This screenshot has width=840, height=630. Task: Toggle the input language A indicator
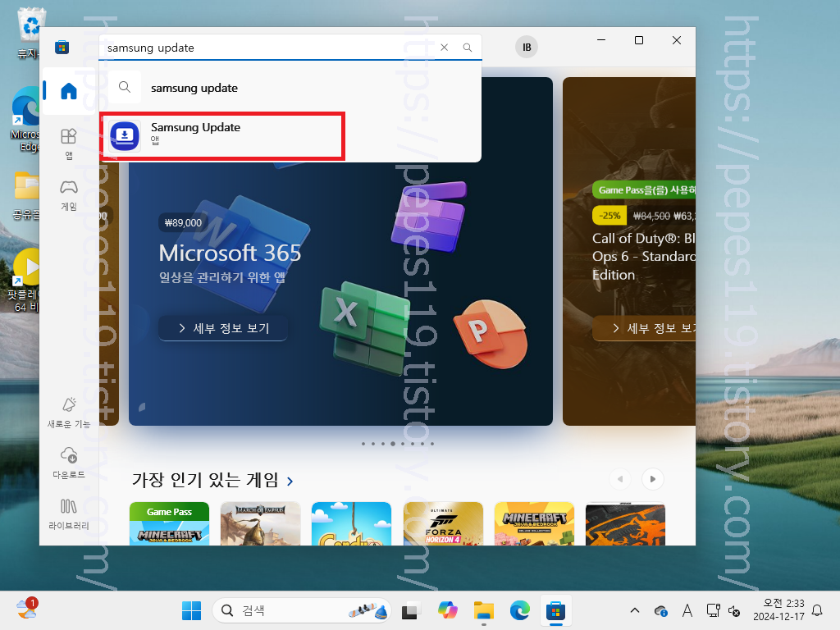687,610
